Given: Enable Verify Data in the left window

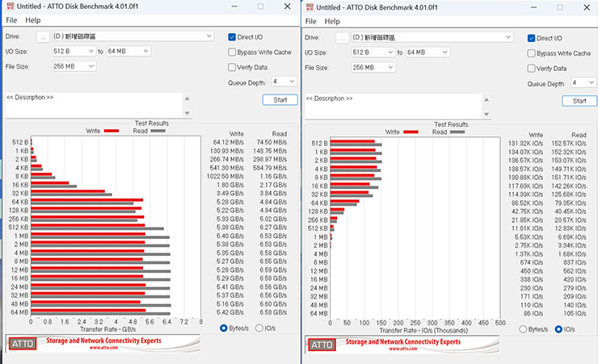Looking at the screenshot, I should pyautogui.click(x=232, y=67).
